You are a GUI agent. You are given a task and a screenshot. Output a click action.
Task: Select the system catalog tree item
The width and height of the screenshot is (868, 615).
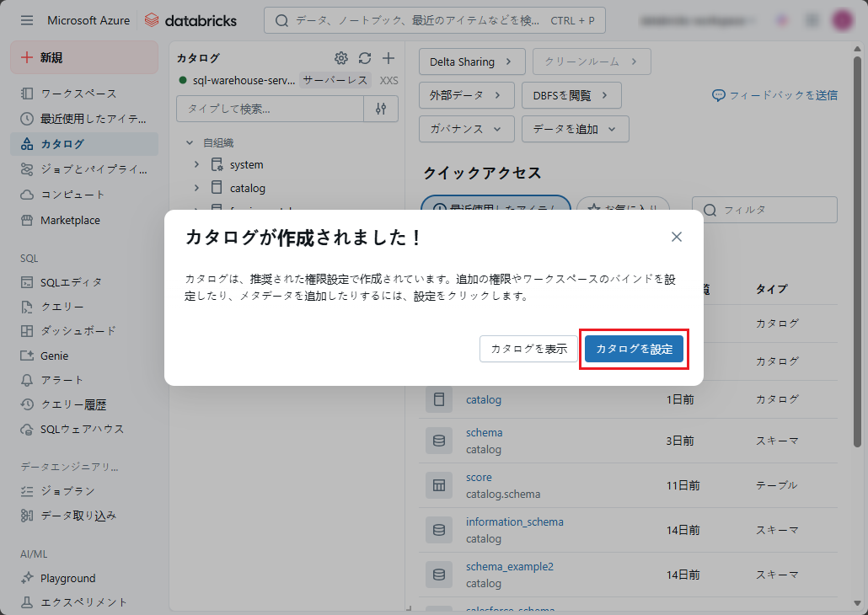246,165
